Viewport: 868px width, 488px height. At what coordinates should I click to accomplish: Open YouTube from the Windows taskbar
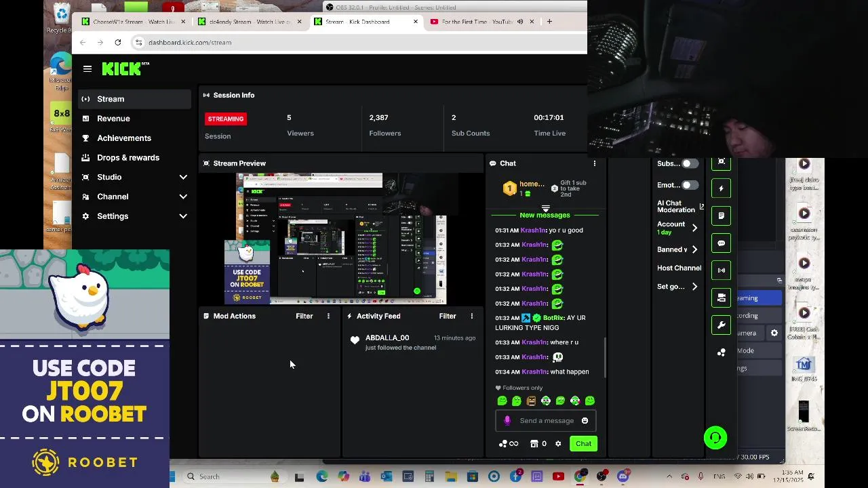coord(558,476)
